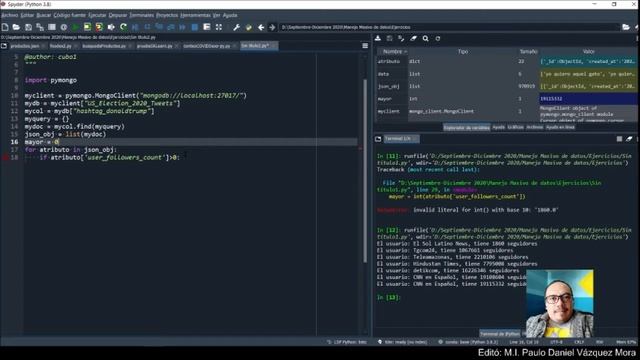Sort variables by Tamaño column header

[528, 52]
